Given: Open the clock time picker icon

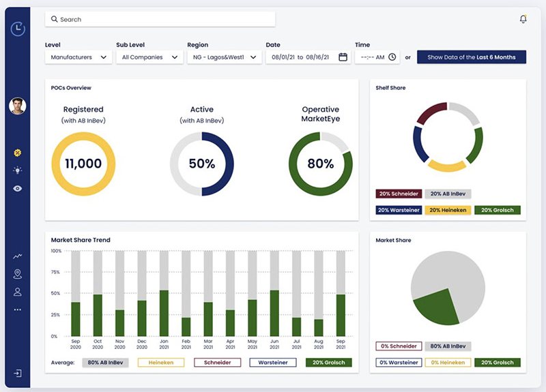Looking at the screenshot, I should (x=392, y=57).
